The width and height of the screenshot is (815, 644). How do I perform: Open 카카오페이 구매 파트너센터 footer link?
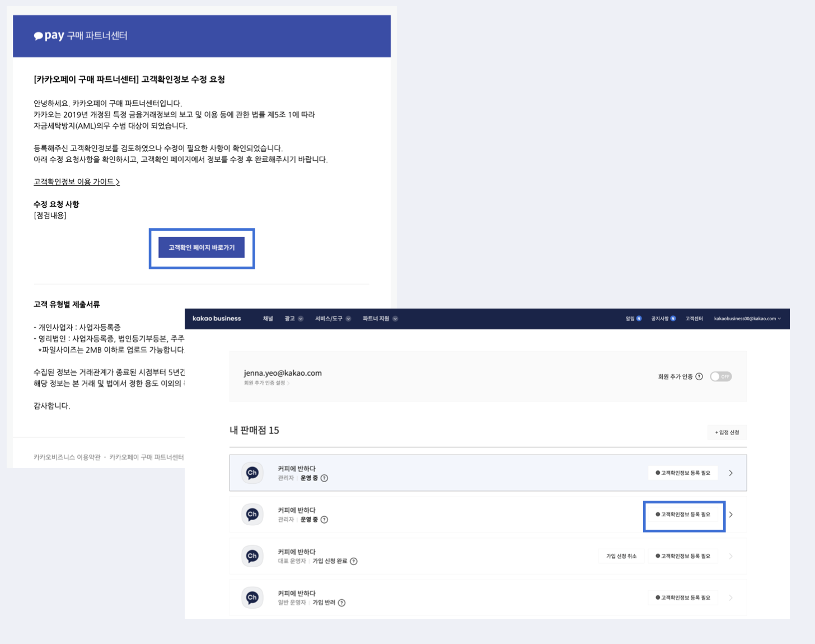pyautogui.click(x=147, y=458)
